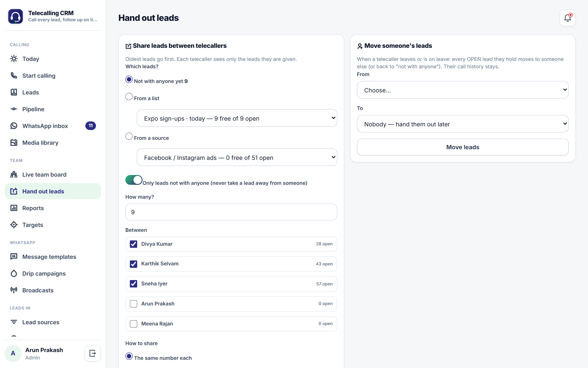Open the Leads page

tap(53, 92)
